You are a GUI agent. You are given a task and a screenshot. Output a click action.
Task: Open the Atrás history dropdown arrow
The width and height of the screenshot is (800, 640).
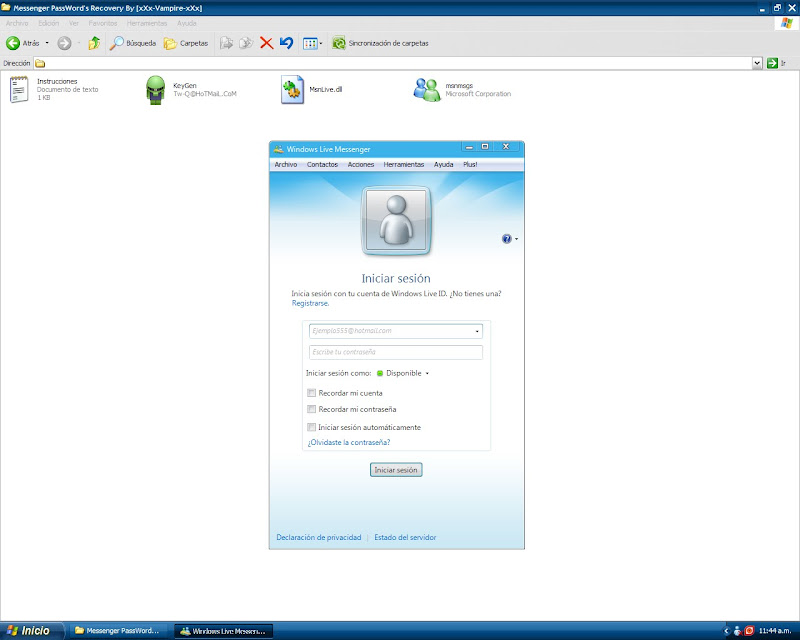(x=47, y=43)
